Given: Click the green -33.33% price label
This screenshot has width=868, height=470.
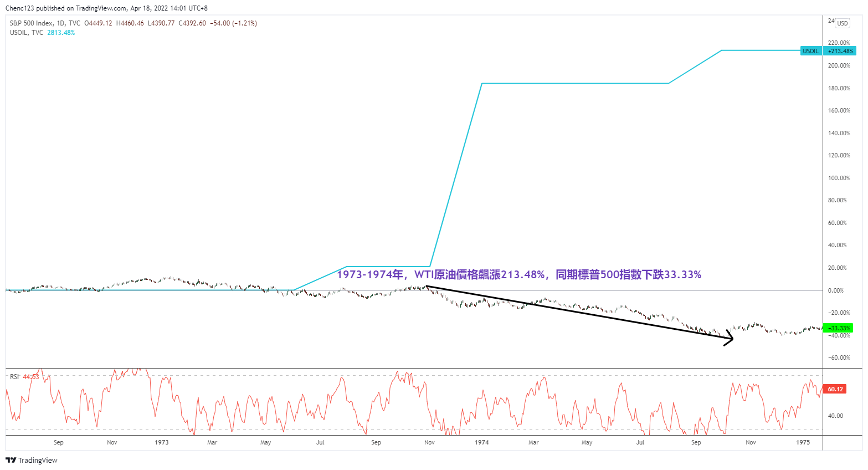Looking at the screenshot, I should [839, 328].
